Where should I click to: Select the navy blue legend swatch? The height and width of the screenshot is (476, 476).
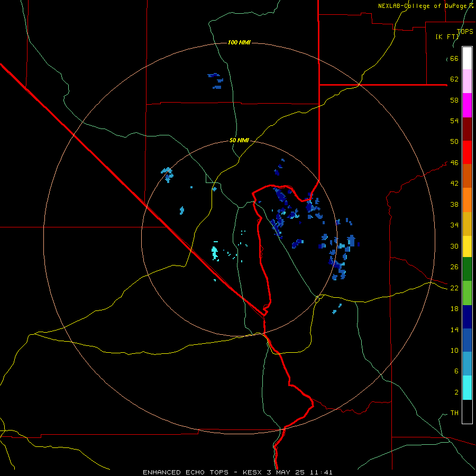coord(467,317)
